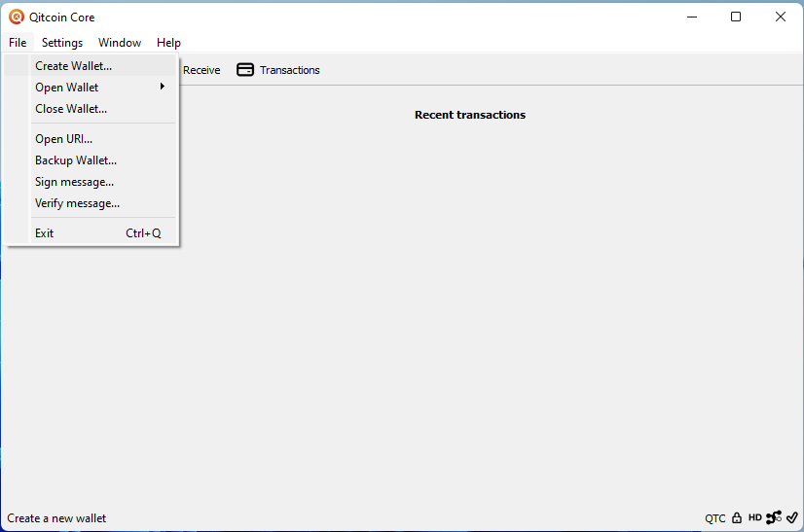Select Open URI... menu entry

(91, 139)
